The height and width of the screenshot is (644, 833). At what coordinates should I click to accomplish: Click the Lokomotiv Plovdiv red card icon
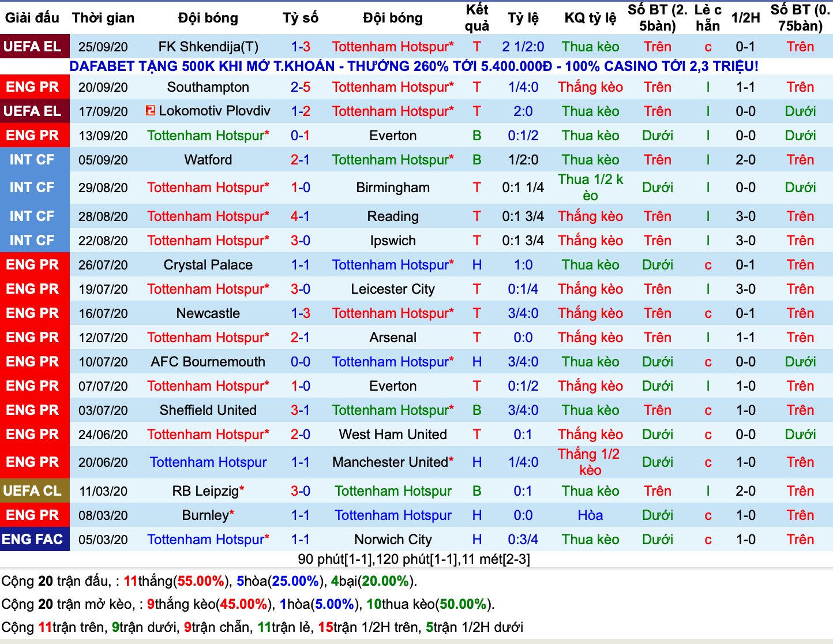click(151, 110)
